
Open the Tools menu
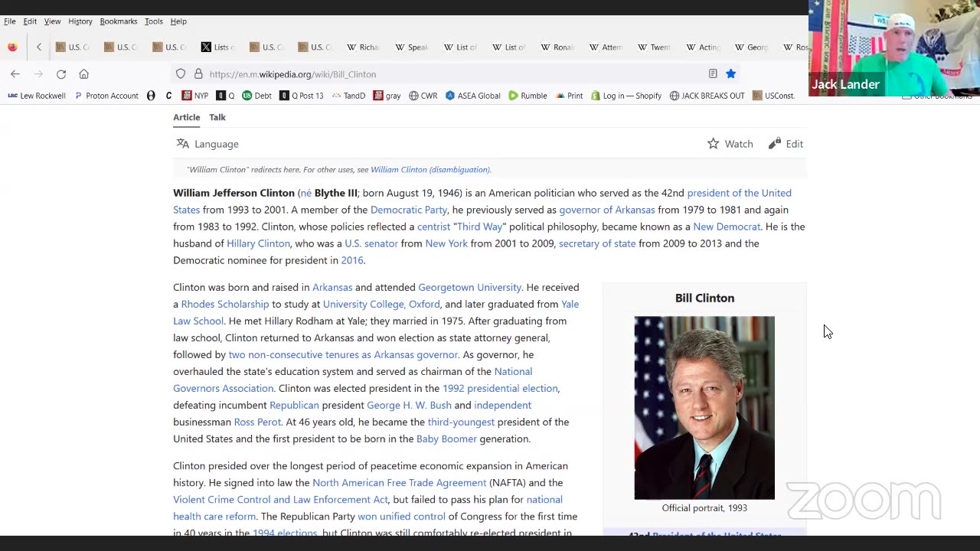(x=154, y=21)
